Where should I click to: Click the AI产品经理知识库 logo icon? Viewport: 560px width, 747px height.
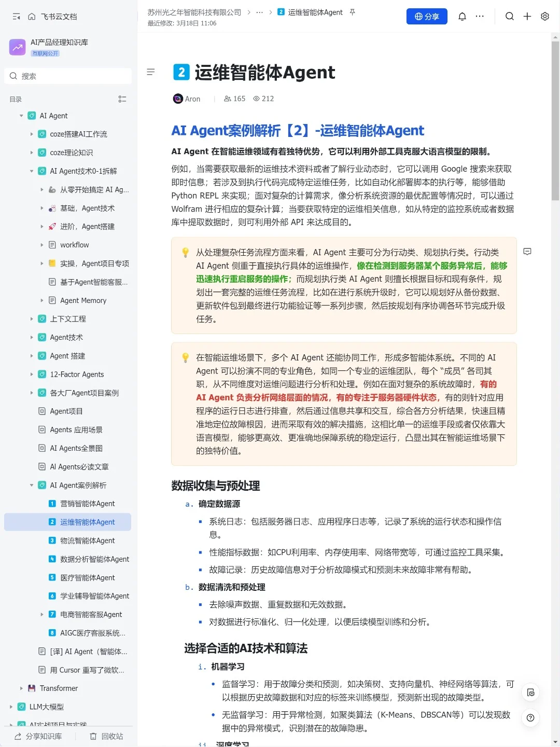(18, 47)
